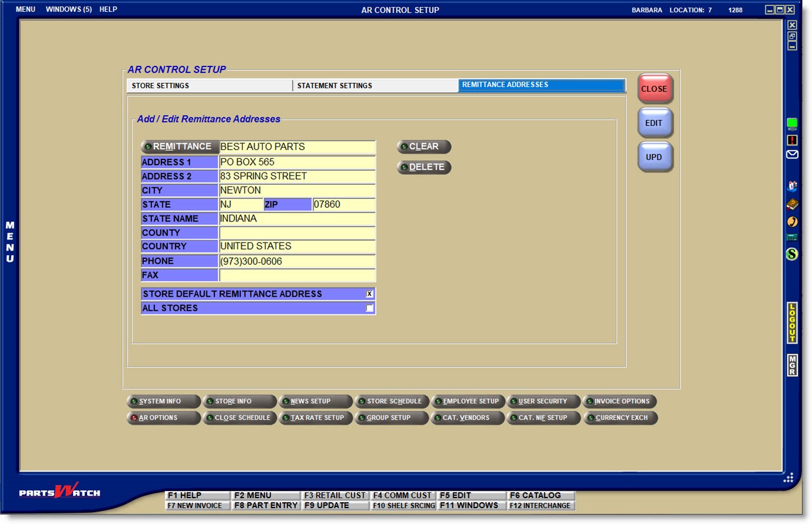Open the Remittance lookup selector

pyautogui.click(x=180, y=147)
